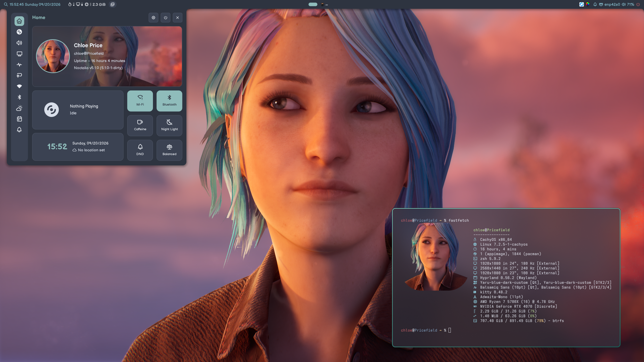Open the audio volume tab in sidebar
644x362 pixels.
19,43
